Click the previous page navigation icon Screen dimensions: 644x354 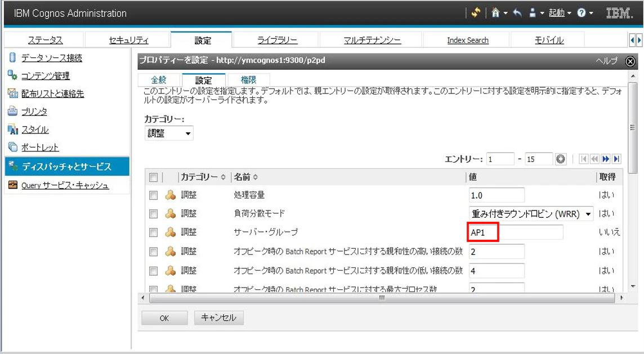[594, 159]
